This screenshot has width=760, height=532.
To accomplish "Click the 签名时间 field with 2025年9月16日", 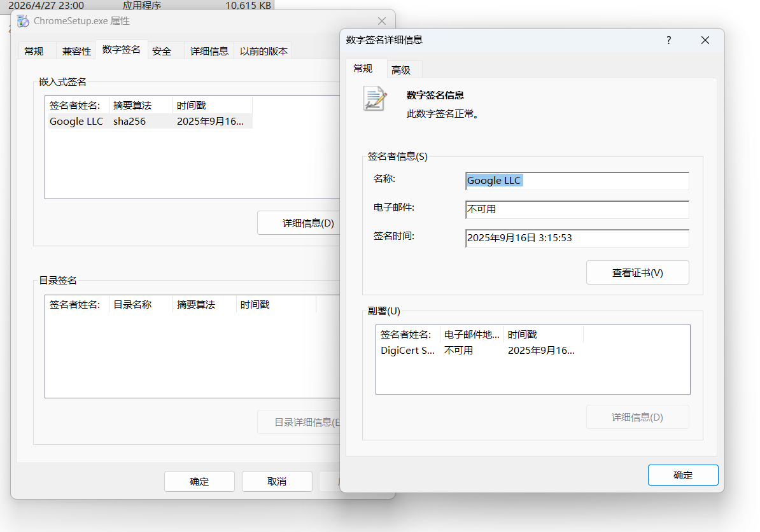I will (x=577, y=238).
